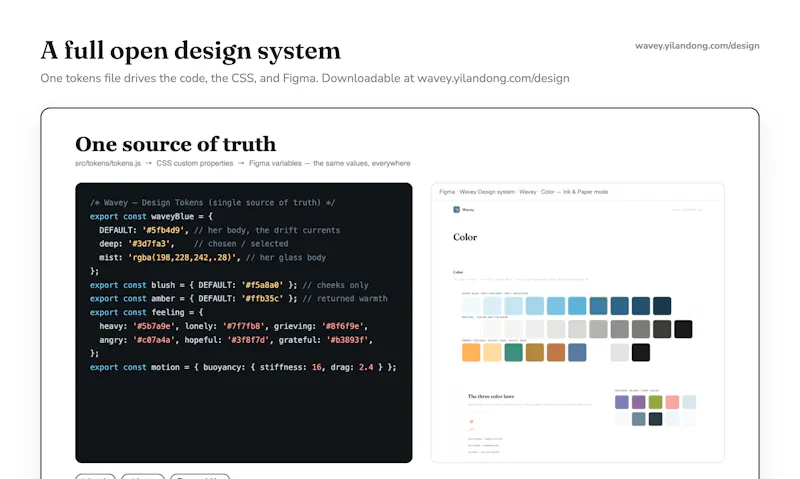800x479 pixels.
Task: Pick the teal green swatch in the accent row
Action: 513,352
